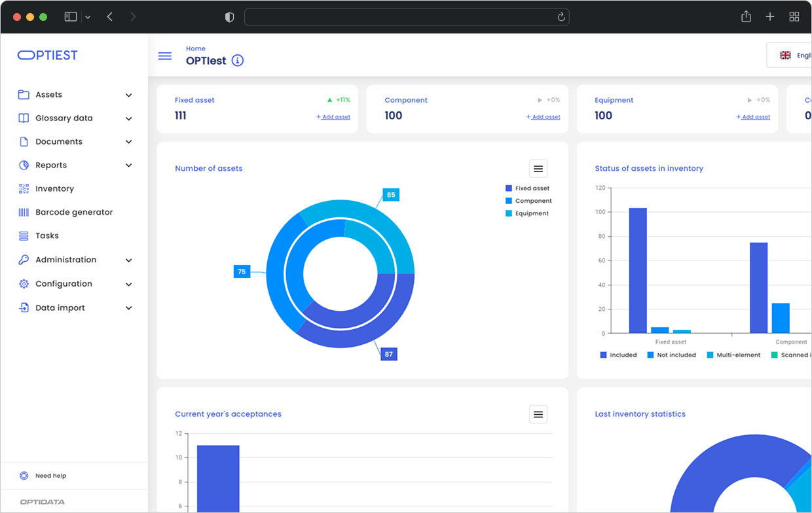
Task: Click the OPTIDATA footer logo
Action: pyautogui.click(x=42, y=502)
